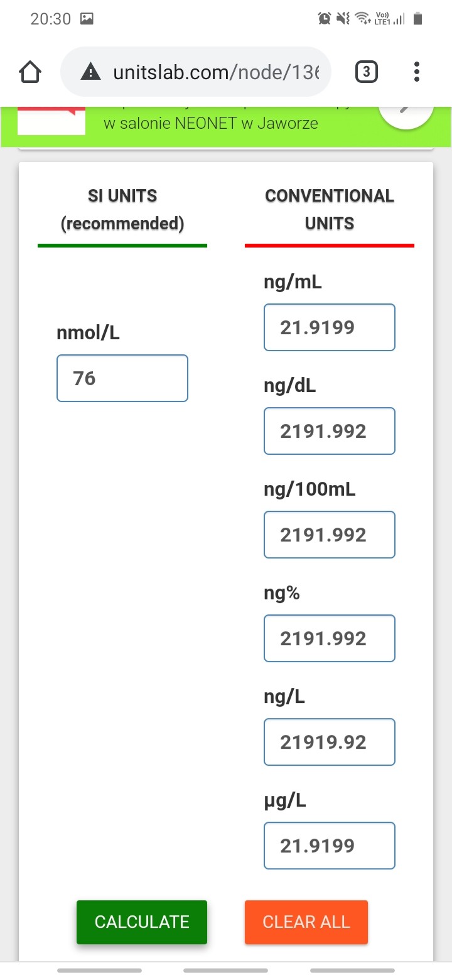This screenshot has width=452, height=980.
Task: Tap the alarm icon in status bar
Action: (x=325, y=19)
